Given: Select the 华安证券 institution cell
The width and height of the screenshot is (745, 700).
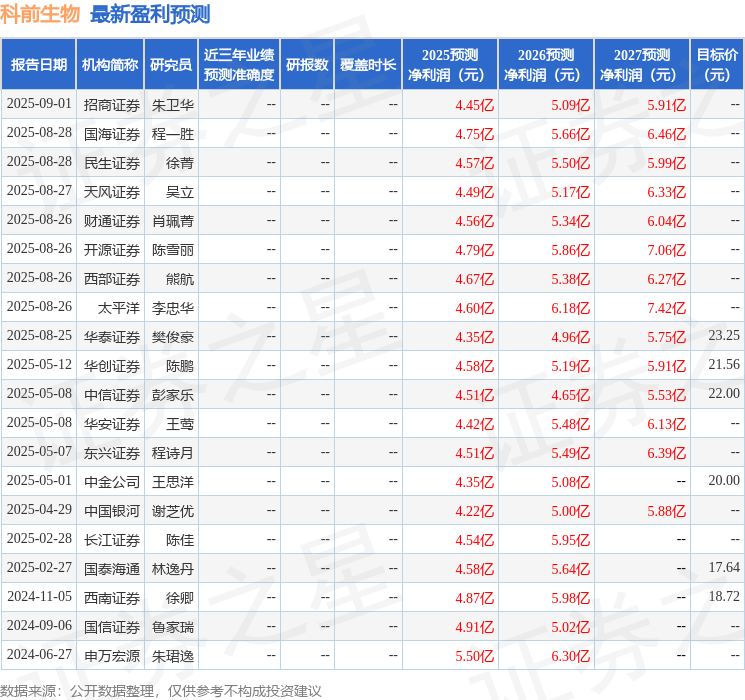Looking at the screenshot, I should pyautogui.click(x=112, y=424).
